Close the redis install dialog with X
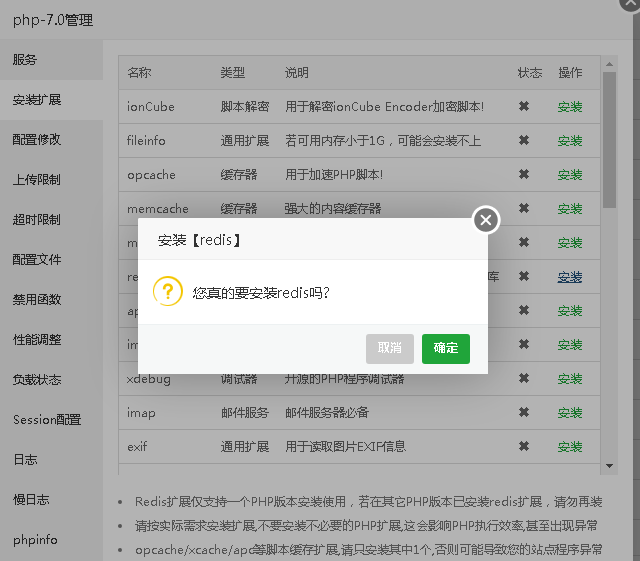Screen dimensions: 640x561 coord(486,220)
